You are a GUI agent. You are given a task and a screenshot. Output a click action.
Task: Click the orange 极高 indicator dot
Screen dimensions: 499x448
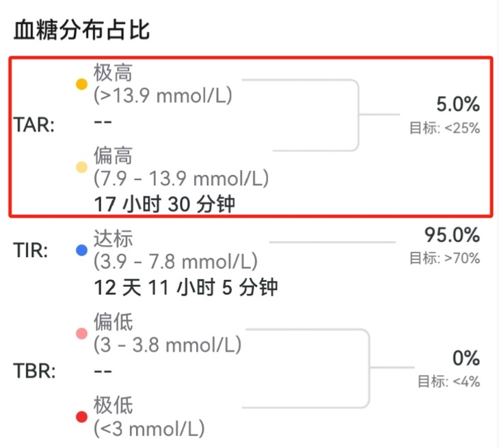point(81,84)
